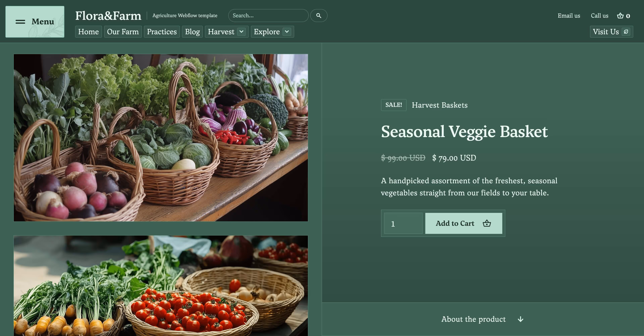Screen dimensions: 644x336
Task: Click the Call us link
Action: point(600,15)
